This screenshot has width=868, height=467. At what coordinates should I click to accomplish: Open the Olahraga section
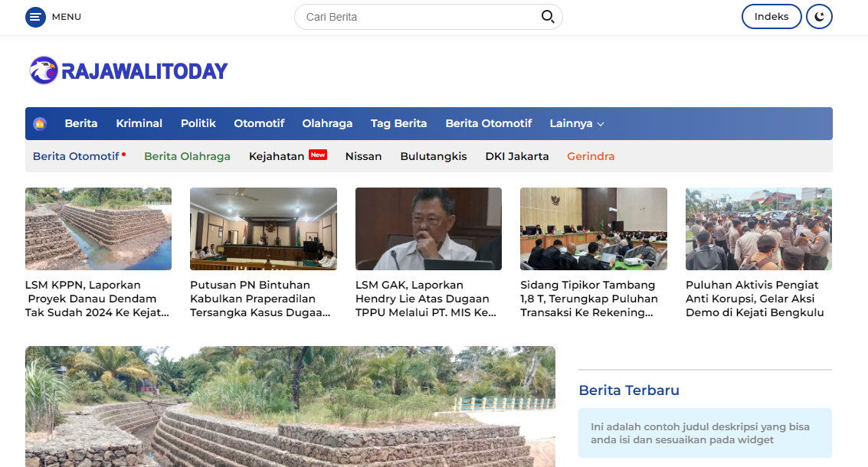[327, 123]
